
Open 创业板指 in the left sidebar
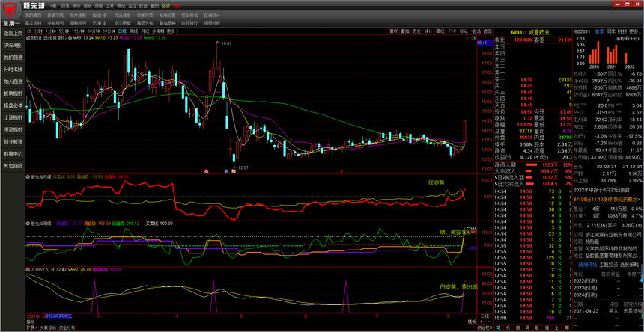[x=13, y=142]
